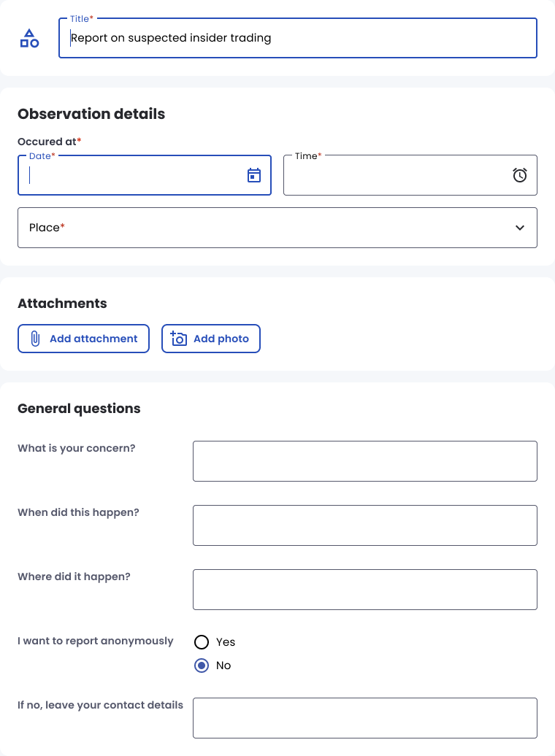The height and width of the screenshot is (756, 555).
Task: Select No for anonymous reporting
Action: 202,666
